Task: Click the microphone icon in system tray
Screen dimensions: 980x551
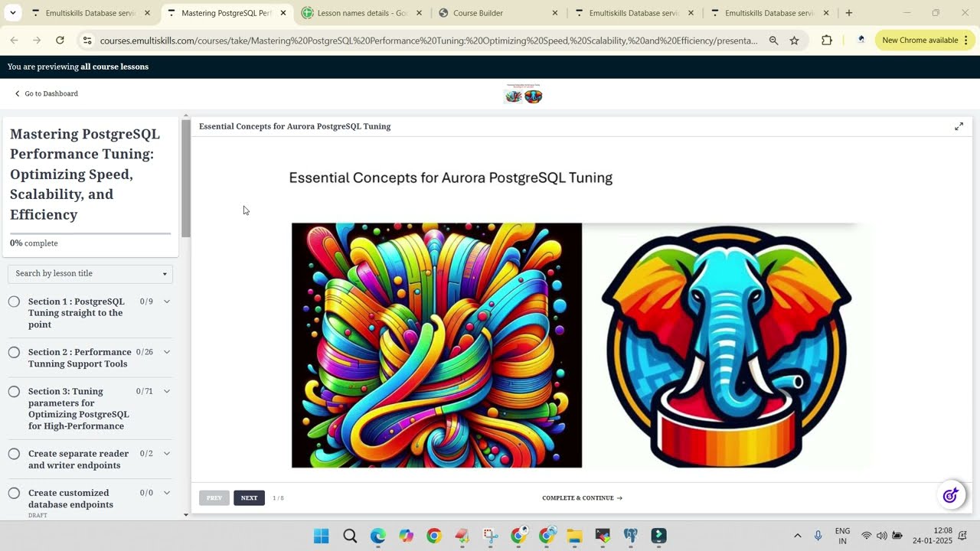Action: [818, 536]
